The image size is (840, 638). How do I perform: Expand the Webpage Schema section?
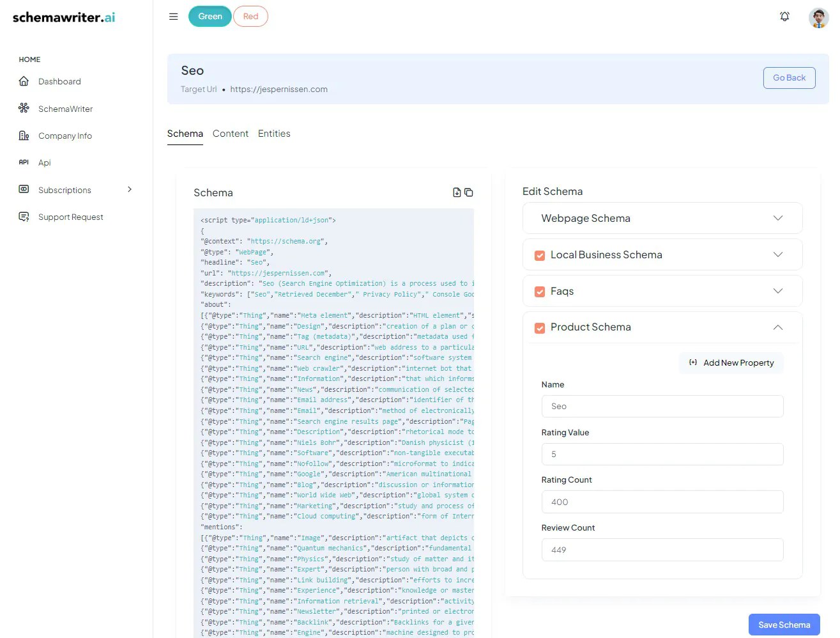click(662, 218)
